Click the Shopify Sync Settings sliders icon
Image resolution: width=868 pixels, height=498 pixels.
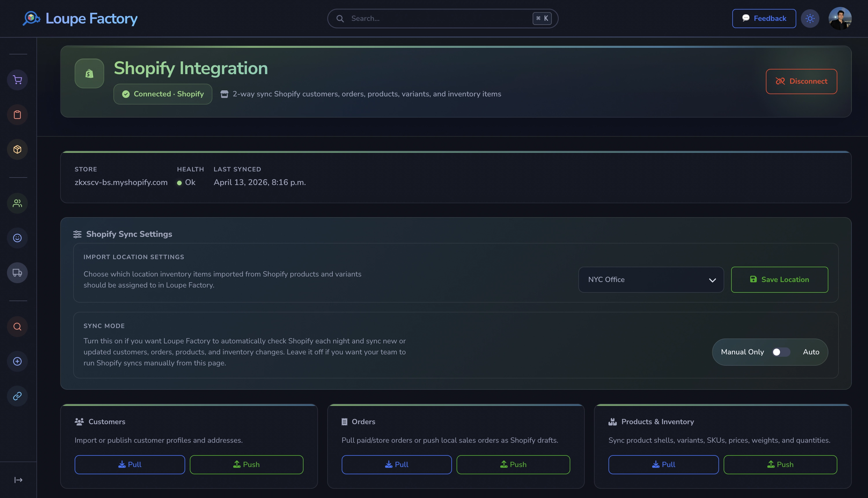click(x=77, y=234)
